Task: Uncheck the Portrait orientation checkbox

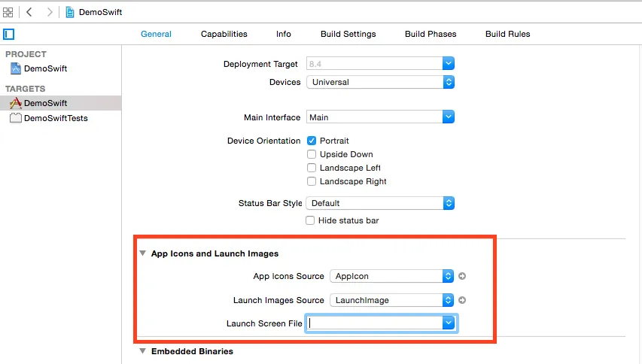Action: point(312,141)
